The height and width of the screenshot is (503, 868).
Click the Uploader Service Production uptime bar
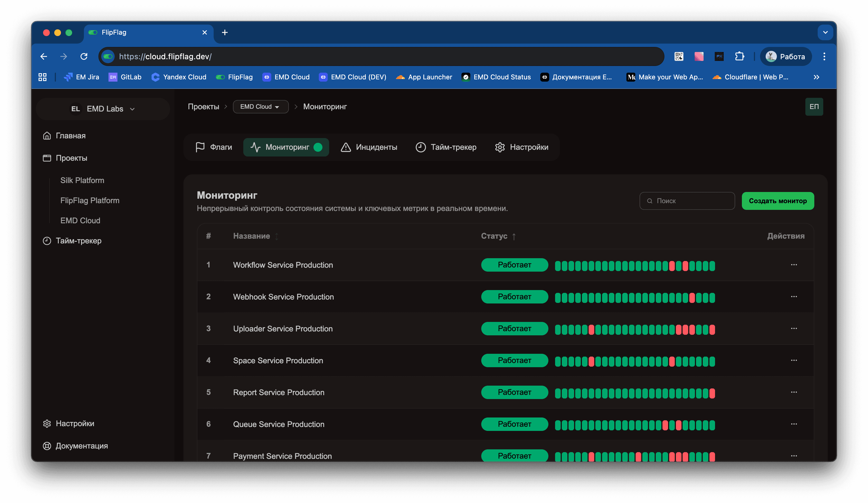point(635,329)
